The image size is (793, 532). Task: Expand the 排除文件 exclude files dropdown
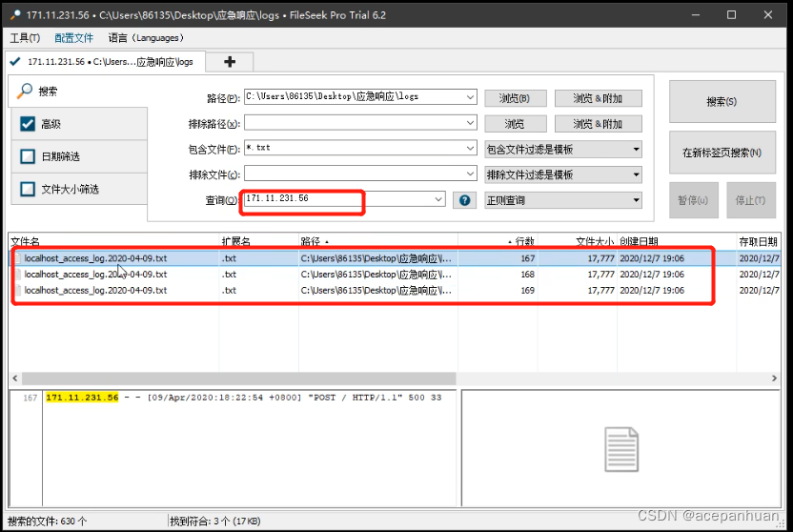point(470,174)
